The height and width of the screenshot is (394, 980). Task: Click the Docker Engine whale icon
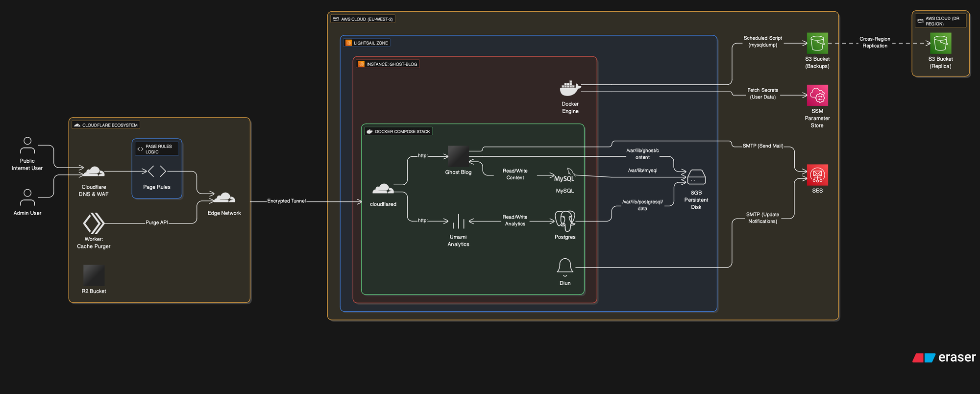(570, 89)
